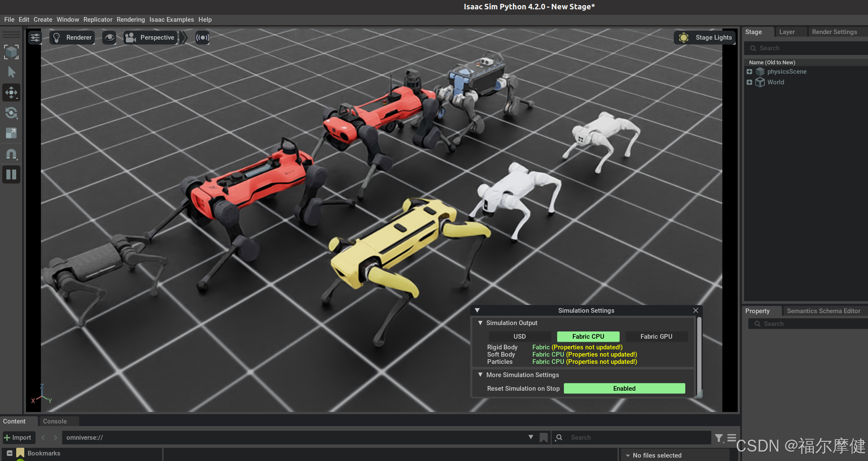This screenshot has height=461, width=868.
Task: Select the Move tool in left toolbar
Action: (x=11, y=92)
